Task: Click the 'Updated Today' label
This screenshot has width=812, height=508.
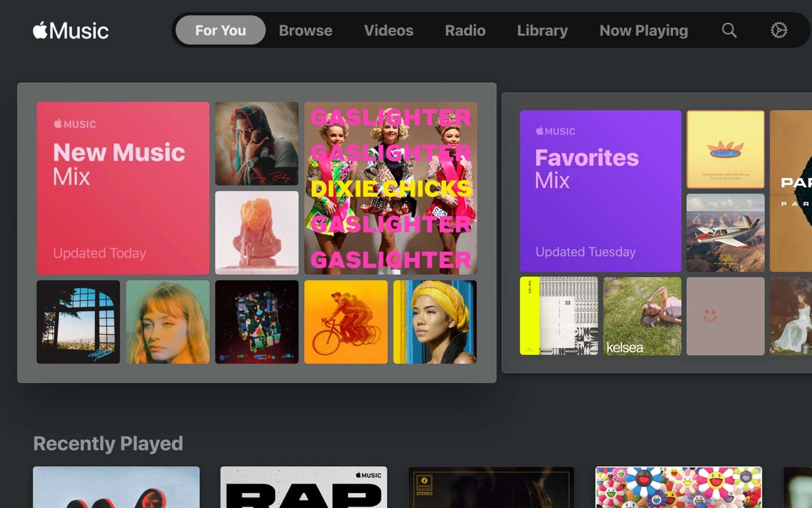Action: click(x=99, y=253)
